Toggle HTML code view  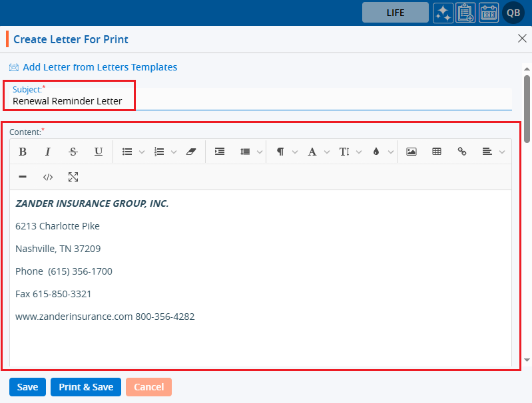pyautogui.click(x=48, y=177)
